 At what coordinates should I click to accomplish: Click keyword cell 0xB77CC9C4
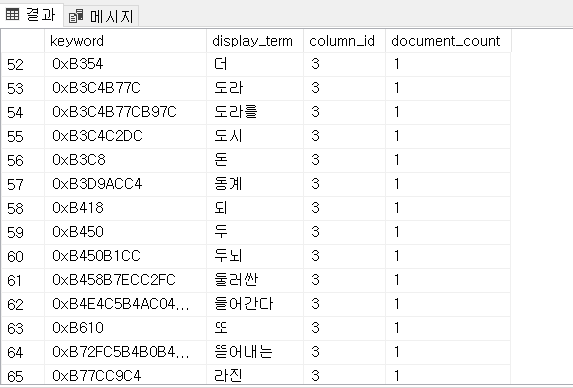(125, 375)
